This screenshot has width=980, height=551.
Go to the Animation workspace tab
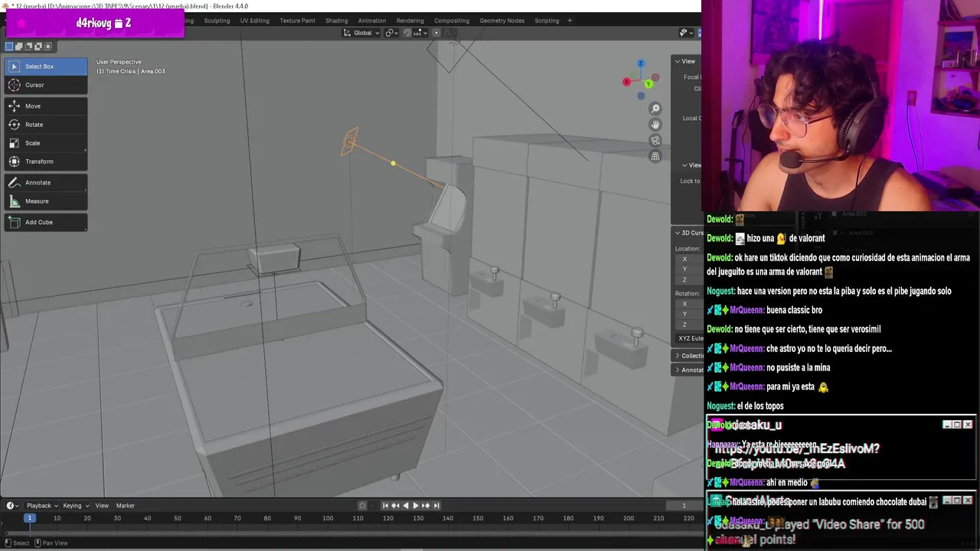[372, 21]
